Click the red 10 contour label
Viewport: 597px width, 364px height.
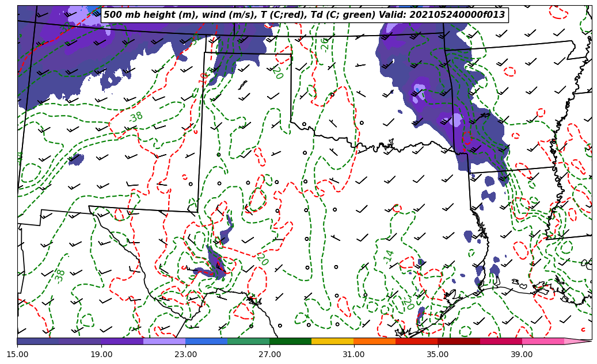(x=204, y=78)
